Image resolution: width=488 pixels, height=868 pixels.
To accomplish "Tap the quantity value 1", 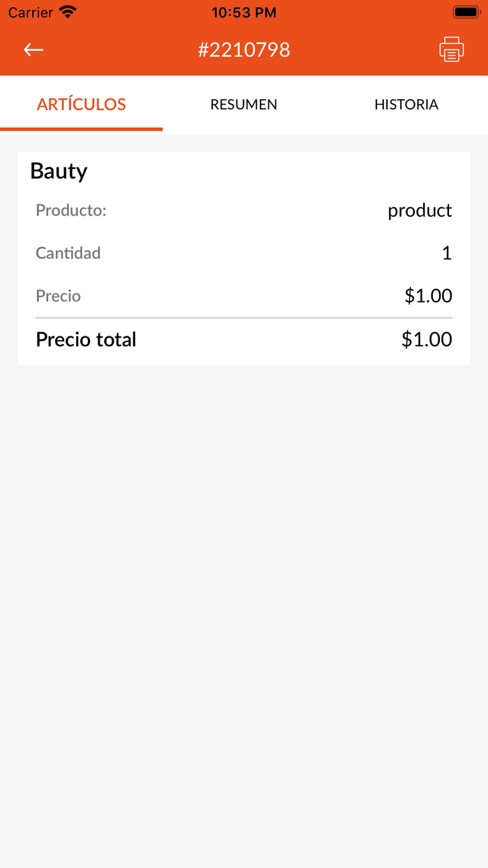I will (x=447, y=253).
